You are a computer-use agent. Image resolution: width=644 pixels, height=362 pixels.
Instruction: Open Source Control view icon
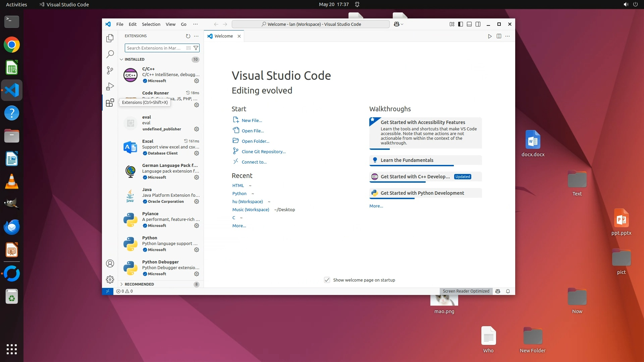(x=110, y=70)
